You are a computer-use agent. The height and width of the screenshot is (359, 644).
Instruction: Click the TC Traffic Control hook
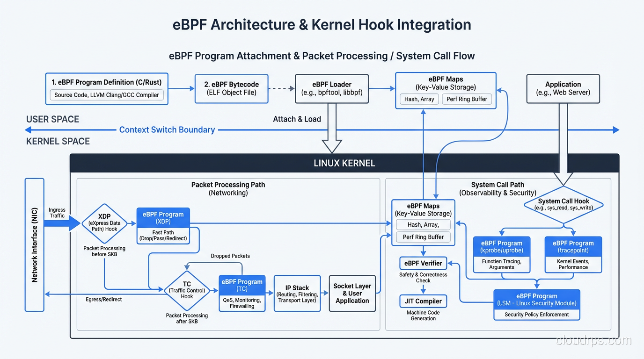click(187, 291)
